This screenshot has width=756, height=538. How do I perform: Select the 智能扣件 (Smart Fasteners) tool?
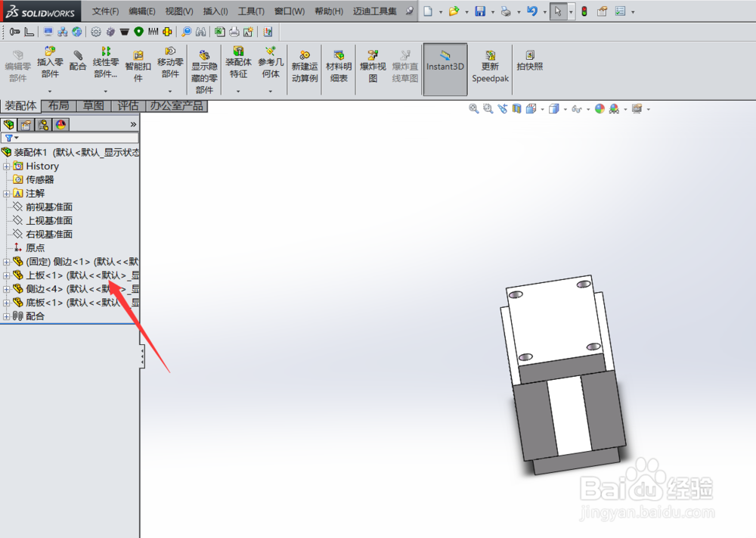[x=138, y=64]
